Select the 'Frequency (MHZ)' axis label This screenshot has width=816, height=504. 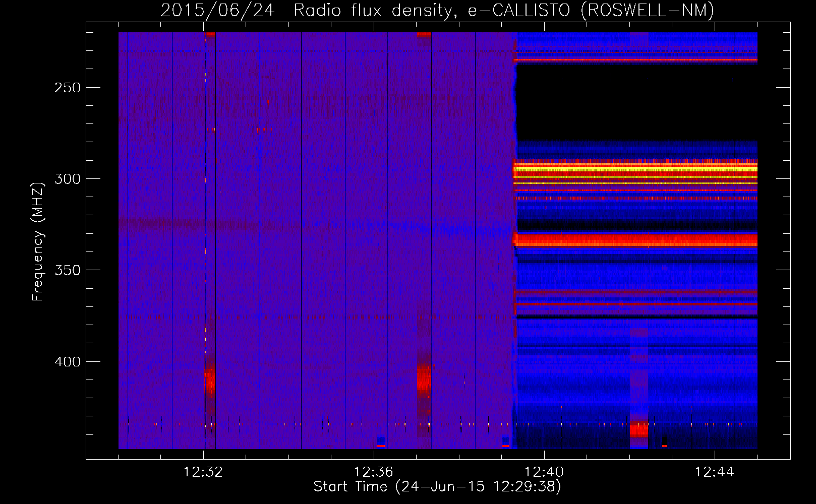pyautogui.click(x=38, y=242)
